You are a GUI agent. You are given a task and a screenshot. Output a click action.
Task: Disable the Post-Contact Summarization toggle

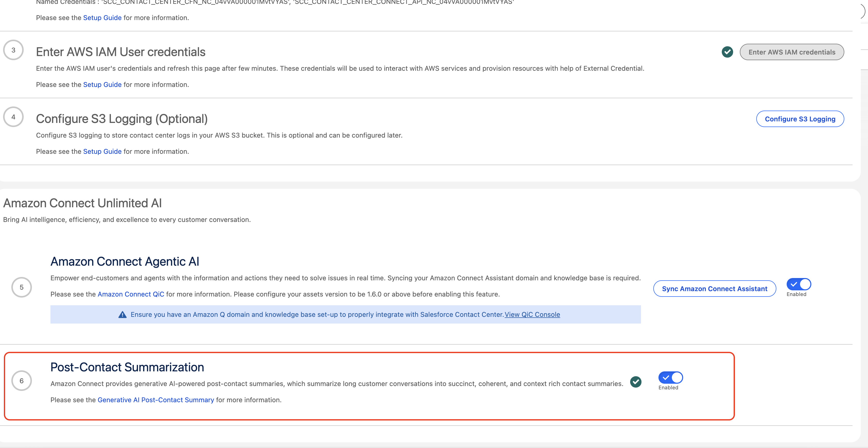coord(671,377)
